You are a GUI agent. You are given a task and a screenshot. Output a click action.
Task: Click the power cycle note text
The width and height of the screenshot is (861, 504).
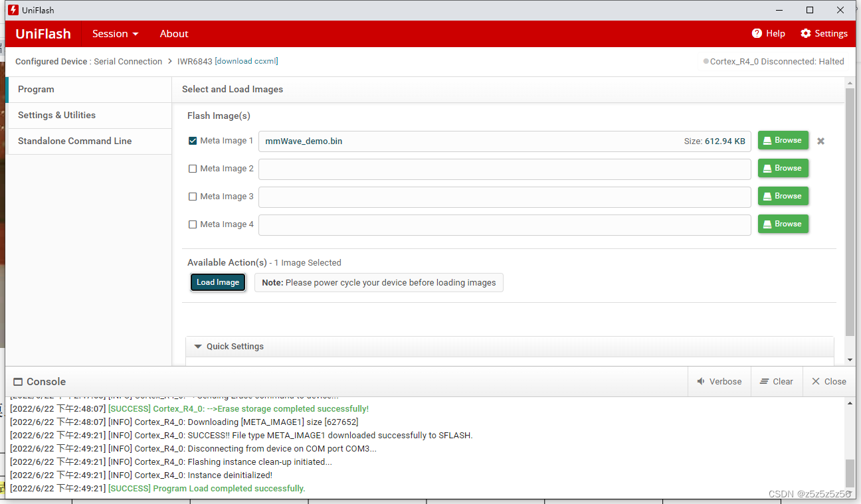tap(379, 283)
